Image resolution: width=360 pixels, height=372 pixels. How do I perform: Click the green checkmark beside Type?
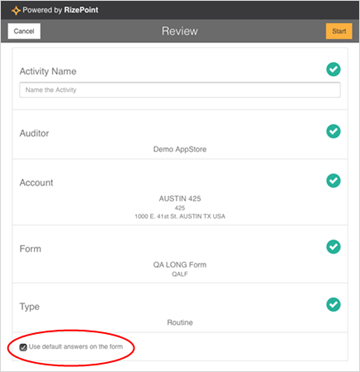[x=333, y=305]
